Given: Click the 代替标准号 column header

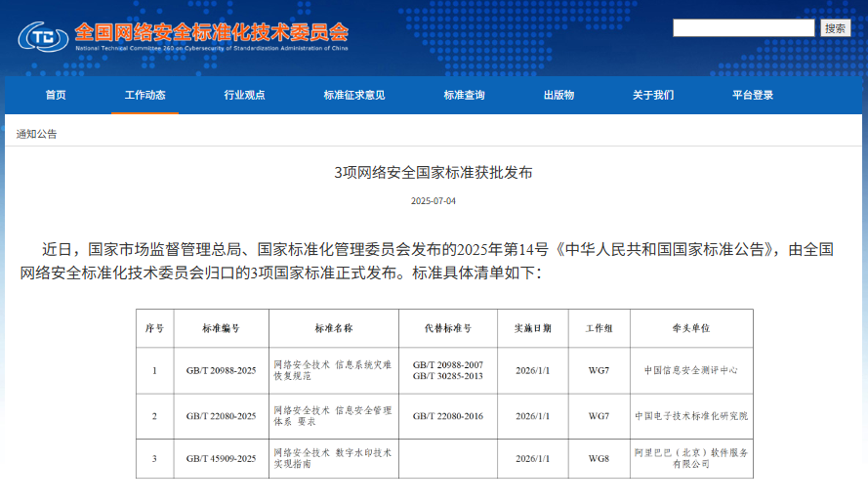Looking at the screenshot, I should coord(448,328).
